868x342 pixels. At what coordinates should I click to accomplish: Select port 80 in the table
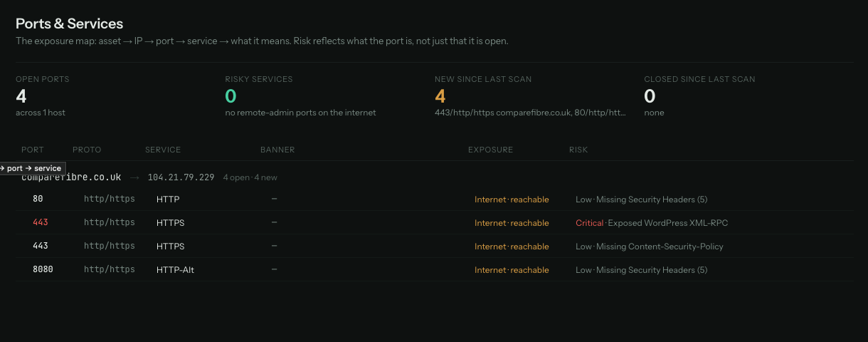coord(38,199)
